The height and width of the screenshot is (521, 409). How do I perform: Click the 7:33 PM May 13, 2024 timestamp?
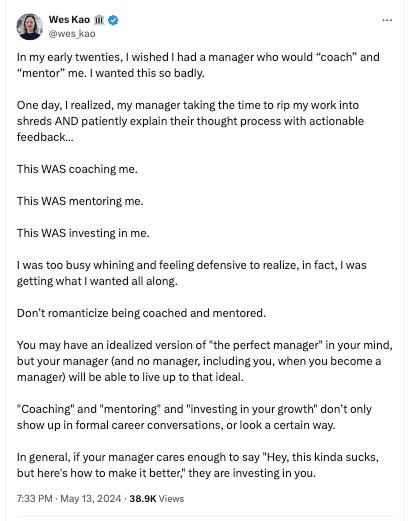69,499
